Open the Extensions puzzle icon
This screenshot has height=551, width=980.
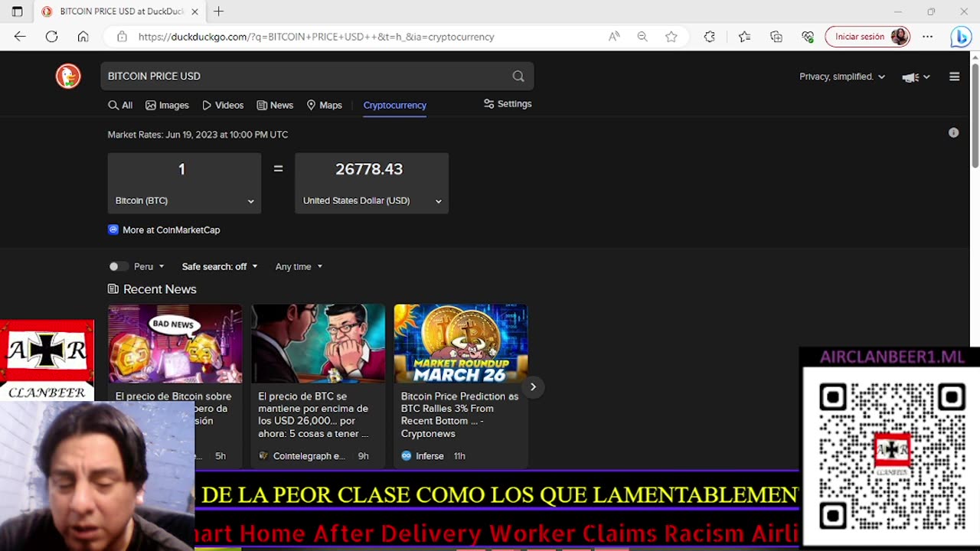[x=710, y=37]
